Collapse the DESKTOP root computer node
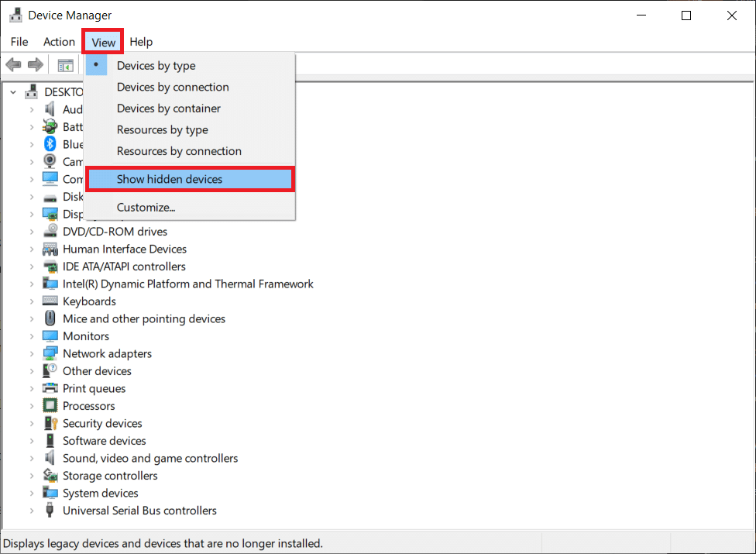The width and height of the screenshot is (756, 554). click(x=13, y=91)
